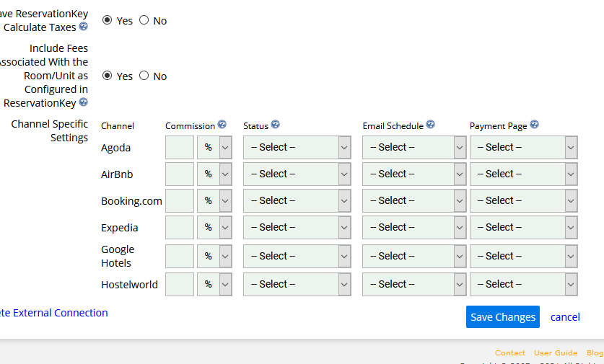Open the Agoda Status dropdown
Viewport: 604px width, 364px height.
(x=297, y=147)
